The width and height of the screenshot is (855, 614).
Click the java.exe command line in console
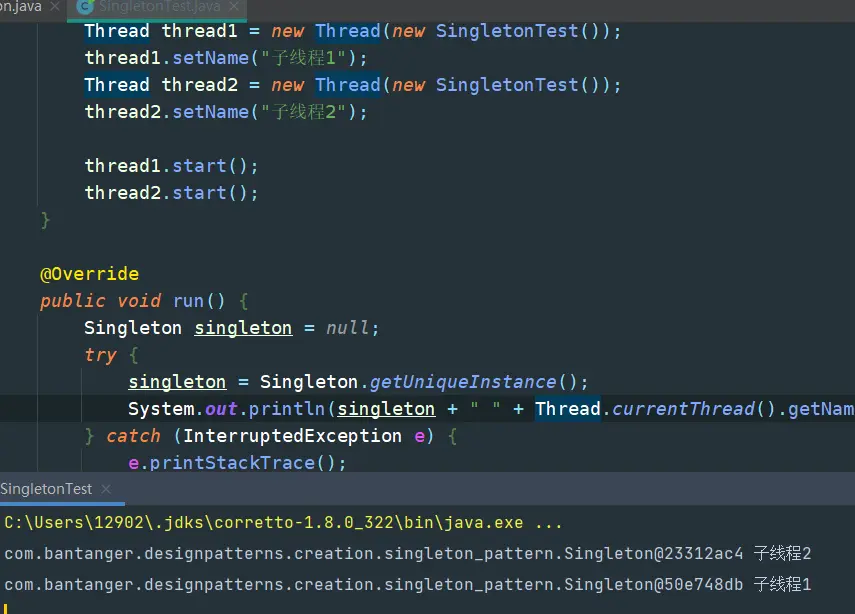(x=284, y=523)
